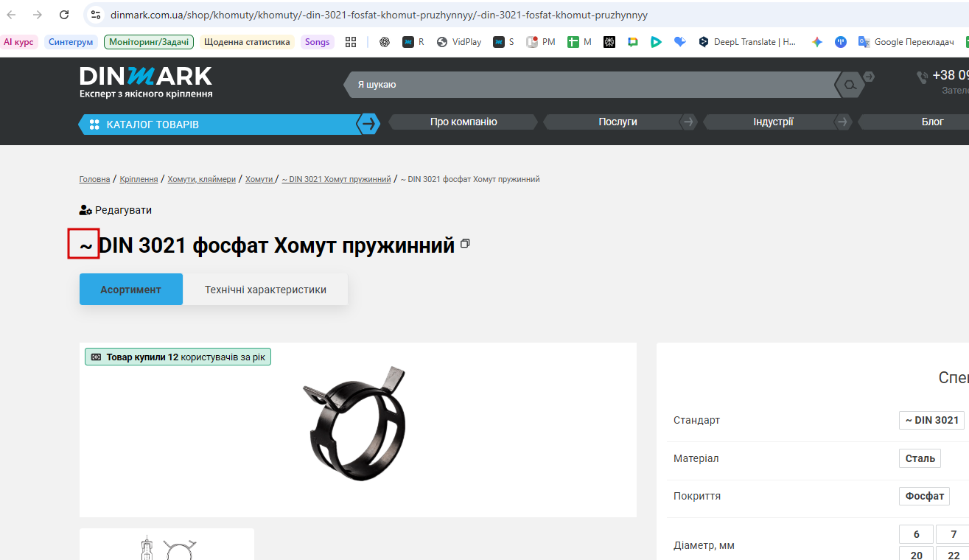
Task: Open ~ DIN 3021 Хомут пружинний breadcrumb link
Action: [x=336, y=179]
